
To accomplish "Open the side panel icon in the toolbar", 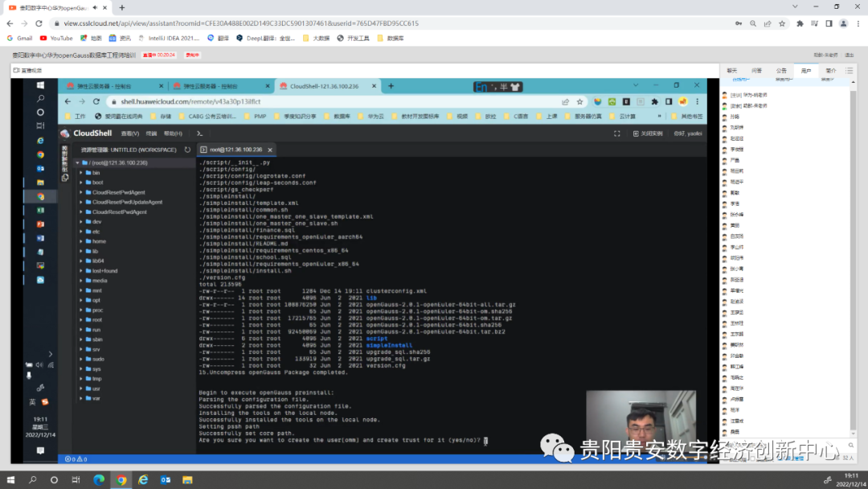I will [829, 23].
